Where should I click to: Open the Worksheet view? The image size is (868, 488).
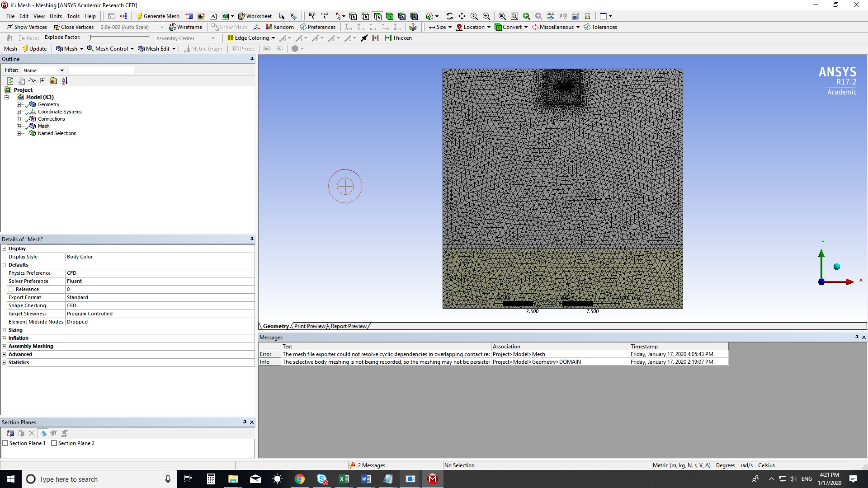pyautogui.click(x=255, y=16)
